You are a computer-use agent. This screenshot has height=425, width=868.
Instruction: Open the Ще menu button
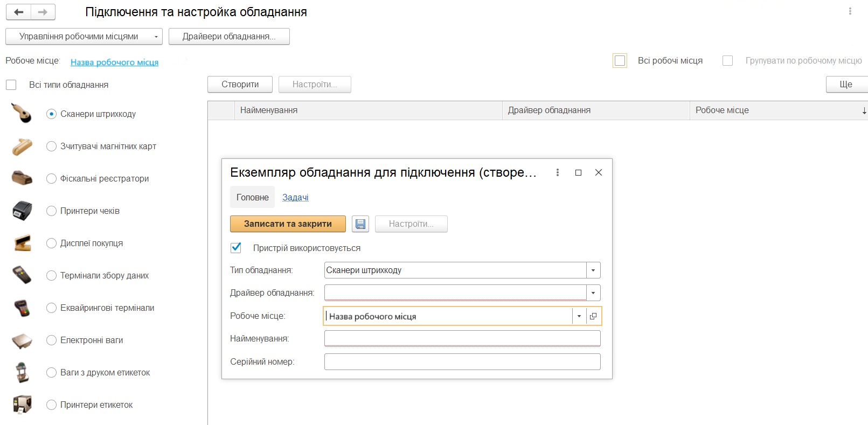coord(846,85)
